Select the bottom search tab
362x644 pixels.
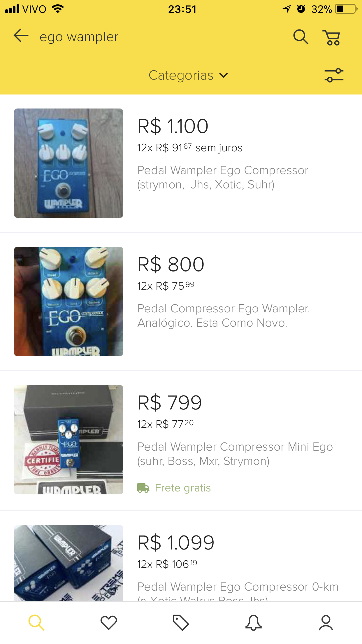point(36,622)
